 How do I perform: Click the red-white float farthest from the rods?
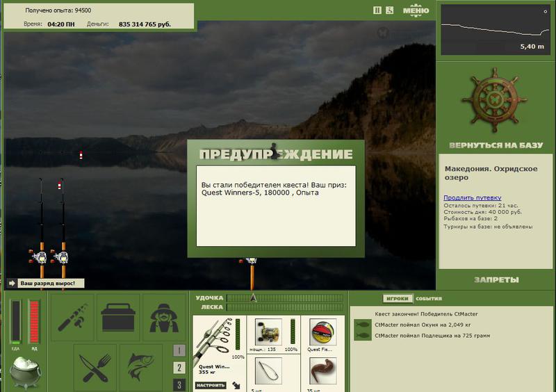coord(81,155)
